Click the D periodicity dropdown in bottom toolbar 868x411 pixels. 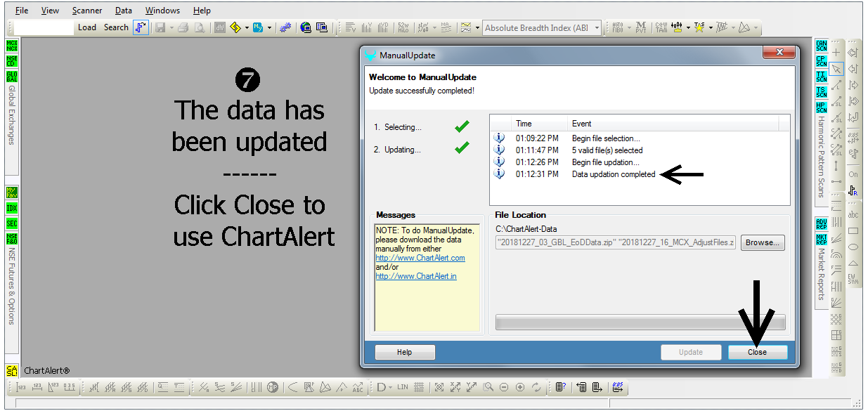point(384,387)
